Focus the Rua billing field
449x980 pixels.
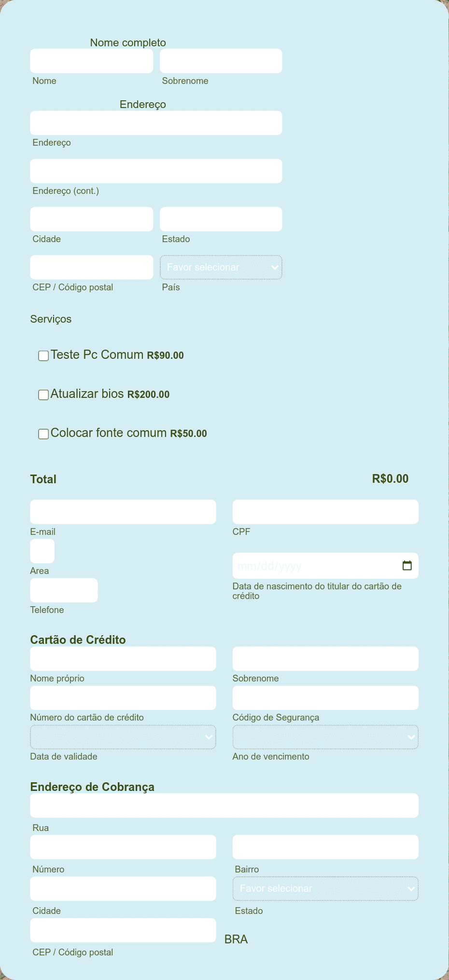coord(224,805)
